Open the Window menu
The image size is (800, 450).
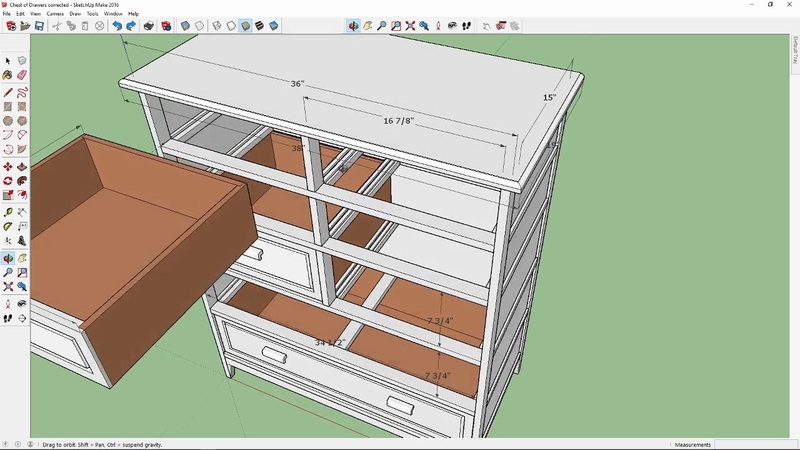[113, 14]
